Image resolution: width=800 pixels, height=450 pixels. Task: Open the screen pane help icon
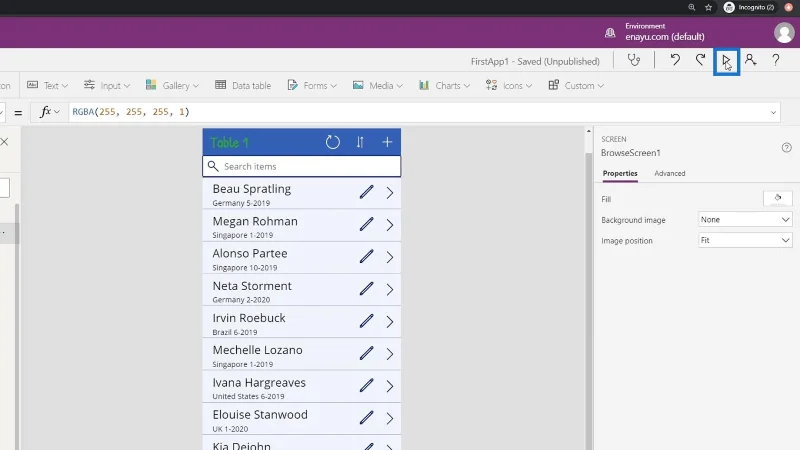(786, 147)
